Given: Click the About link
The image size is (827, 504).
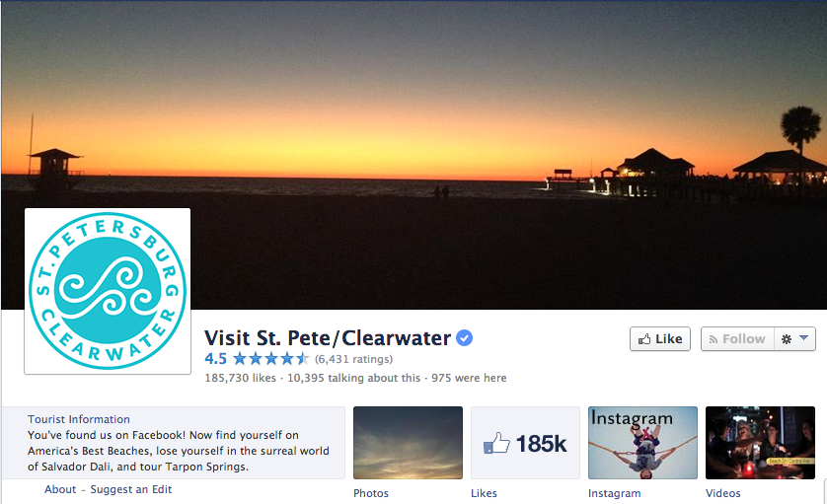Looking at the screenshot, I should 60,489.
